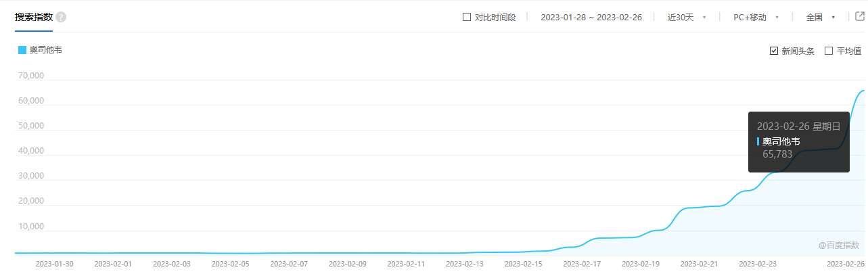
Task: Enable the 对比时间段 checkbox
Action: [467, 18]
